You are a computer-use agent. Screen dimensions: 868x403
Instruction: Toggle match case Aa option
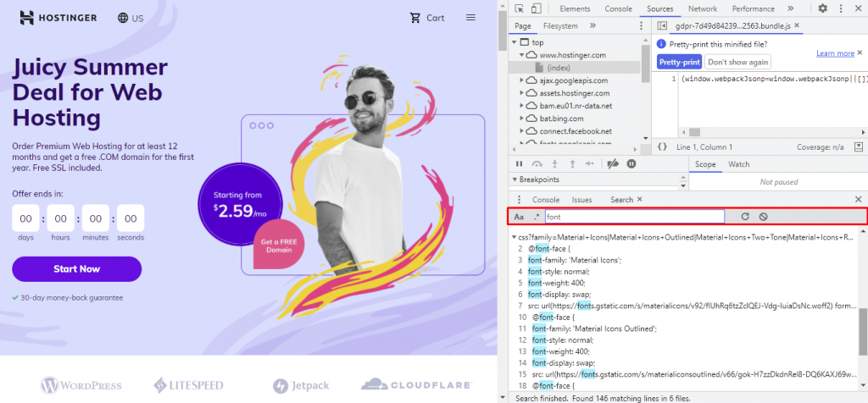(519, 217)
